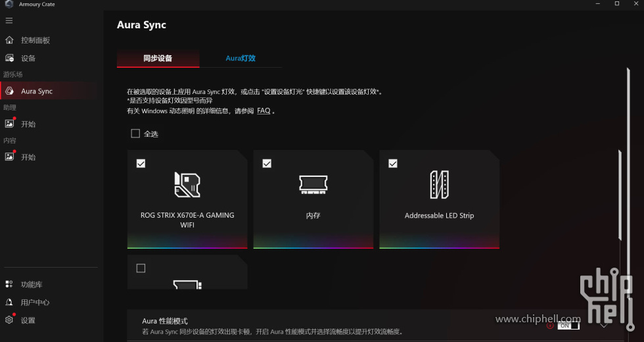Open the 设置 gear icon
The height and width of the screenshot is (342, 644).
pyautogui.click(x=9, y=320)
